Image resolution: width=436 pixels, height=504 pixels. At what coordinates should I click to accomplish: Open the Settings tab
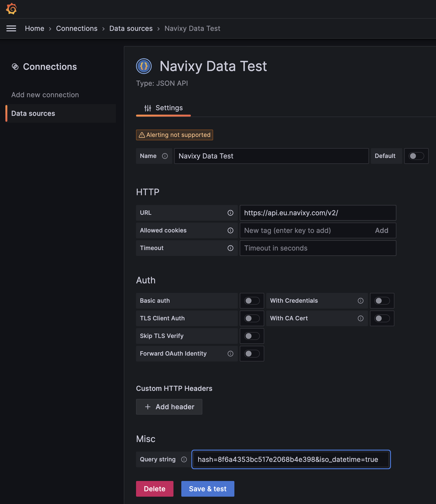163,108
